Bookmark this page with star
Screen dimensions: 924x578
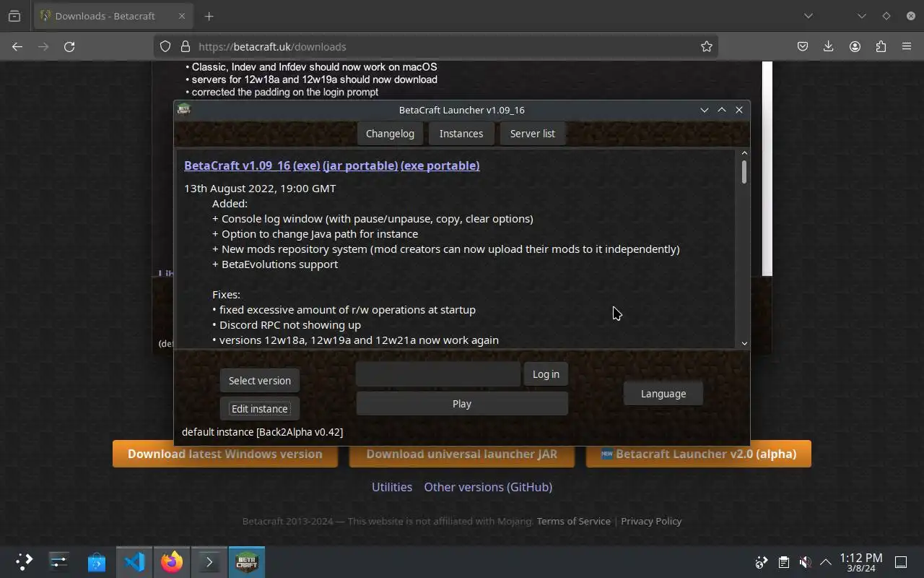click(x=706, y=46)
